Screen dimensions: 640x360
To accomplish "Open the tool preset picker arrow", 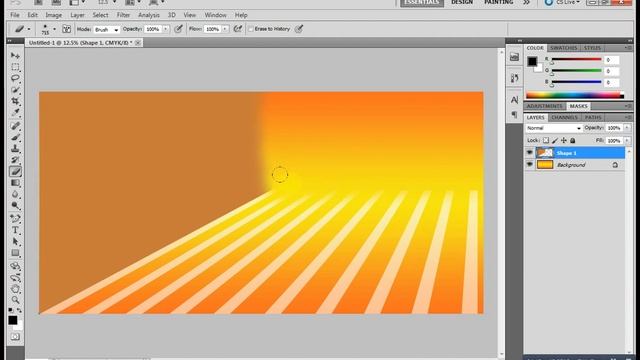I will pyautogui.click(x=29, y=29).
